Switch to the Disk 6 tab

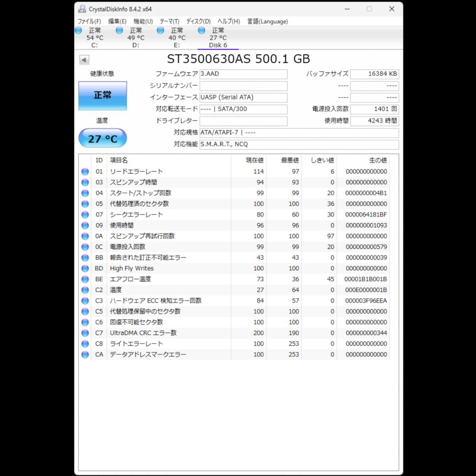[218, 38]
